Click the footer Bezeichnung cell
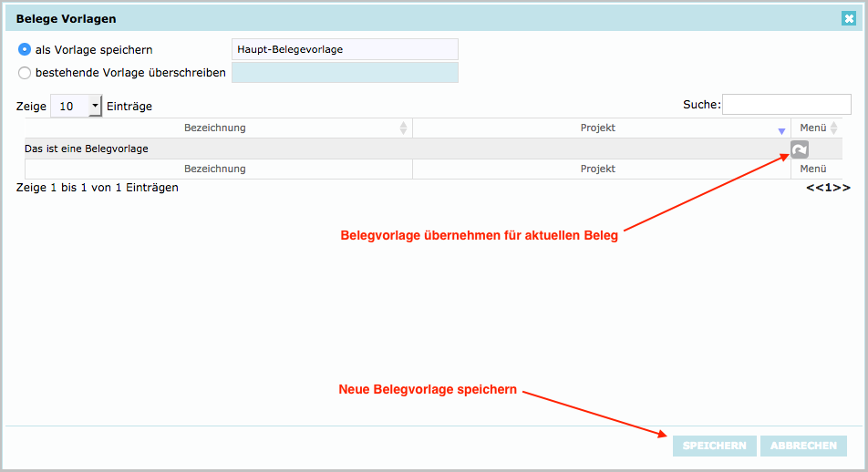 [x=215, y=169]
